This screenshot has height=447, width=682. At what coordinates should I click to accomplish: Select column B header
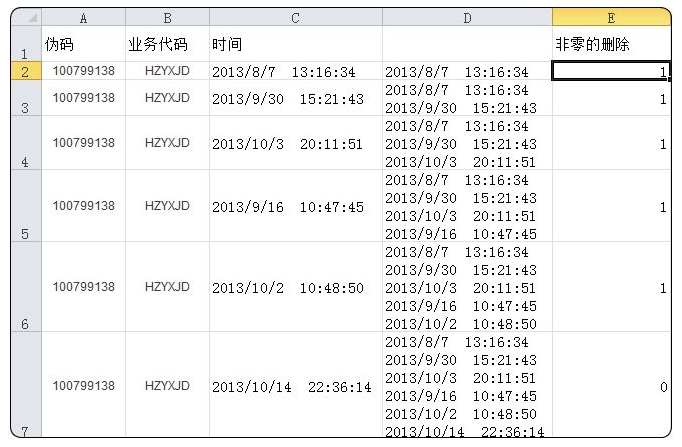(x=167, y=17)
